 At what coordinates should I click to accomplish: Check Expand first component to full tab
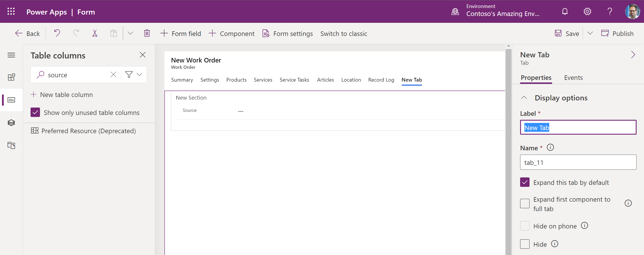[525, 204]
